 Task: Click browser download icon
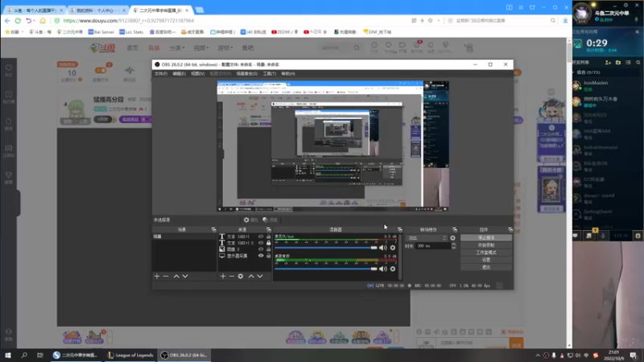pyautogui.click(x=565, y=21)
